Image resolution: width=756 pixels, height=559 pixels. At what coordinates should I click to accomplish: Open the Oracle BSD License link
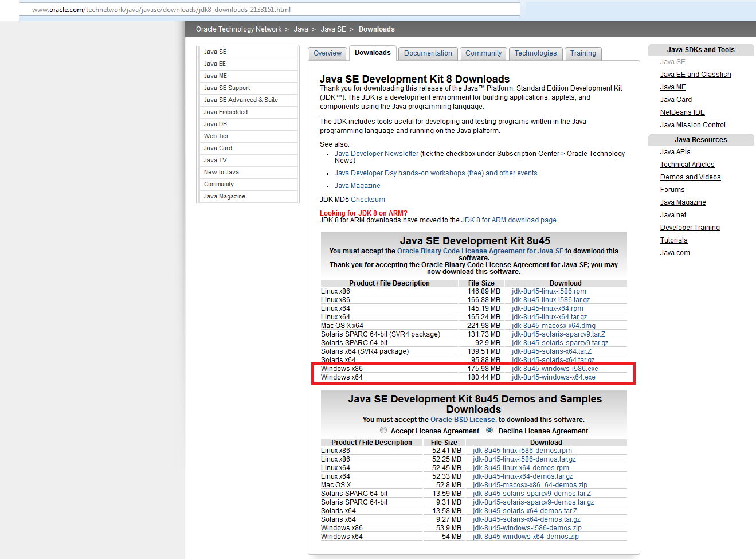[463, 420]
